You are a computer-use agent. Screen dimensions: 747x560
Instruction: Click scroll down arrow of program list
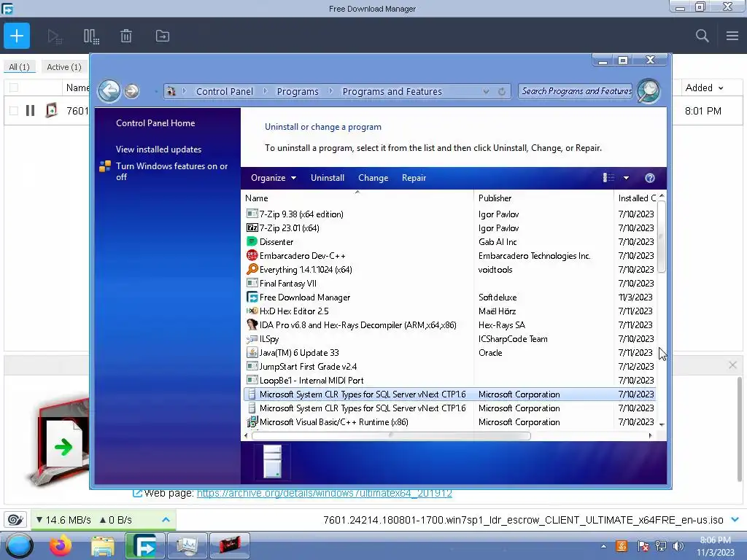[662, 424]
